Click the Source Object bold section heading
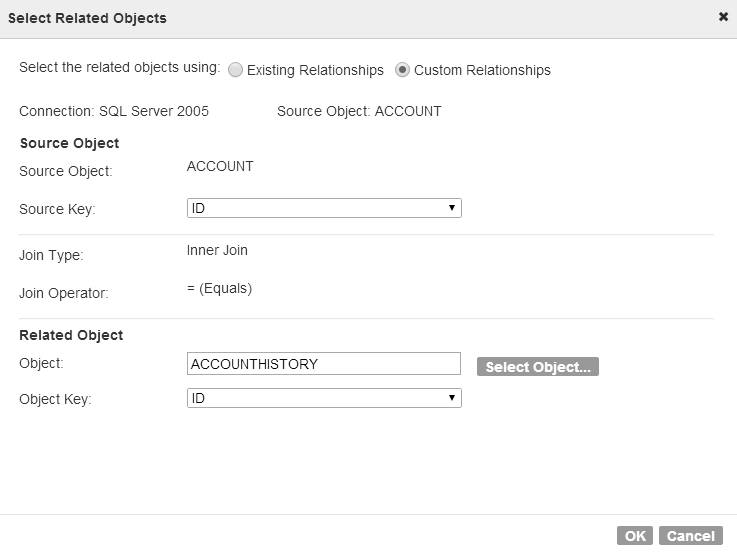 coord(70,143)
